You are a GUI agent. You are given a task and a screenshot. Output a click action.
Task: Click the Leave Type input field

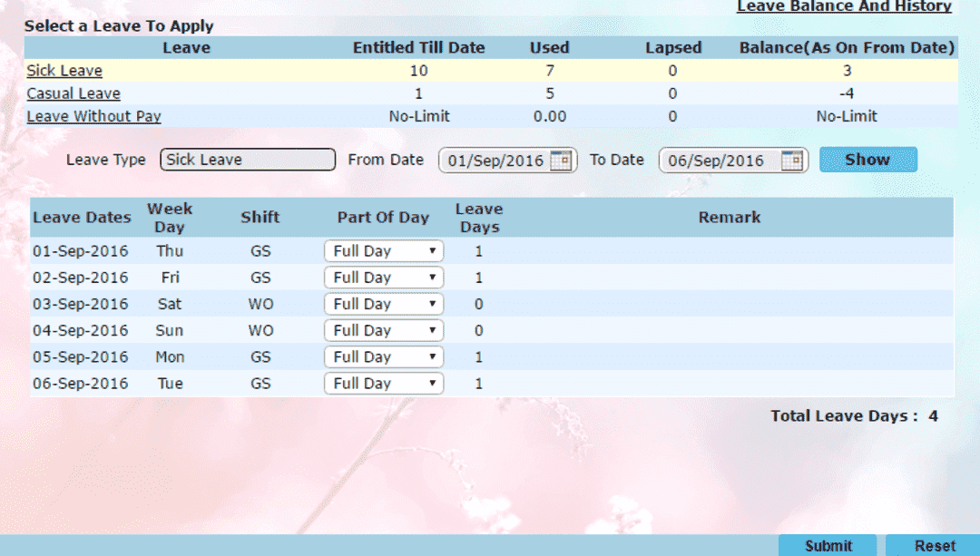tap(247, 159)
